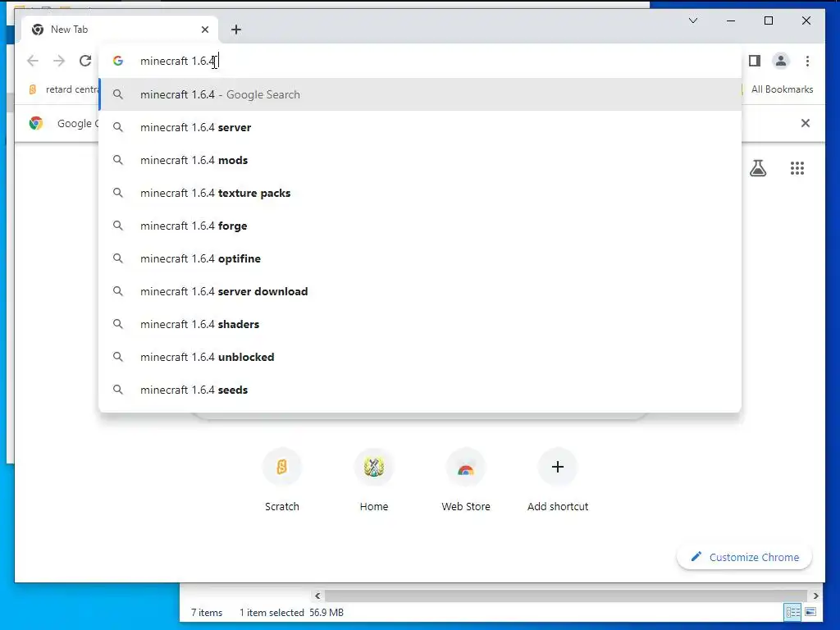Image resolution: width=840 pixels, height=630 pixels.
Task: Choose the 'minecraft 1.6.4 unblocked' suggestion
Action: click(421, 357)
